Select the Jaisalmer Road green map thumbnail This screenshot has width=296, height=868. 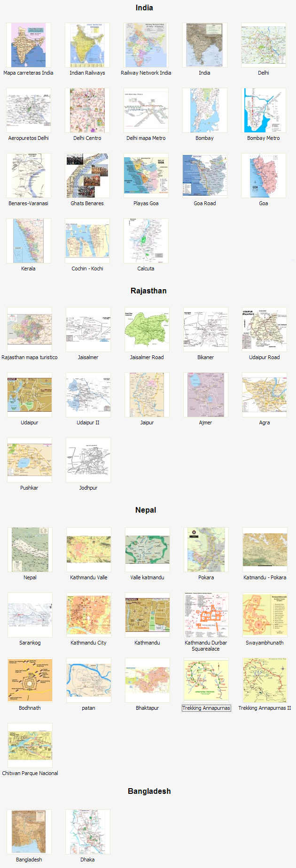click(x=147, y=330)
